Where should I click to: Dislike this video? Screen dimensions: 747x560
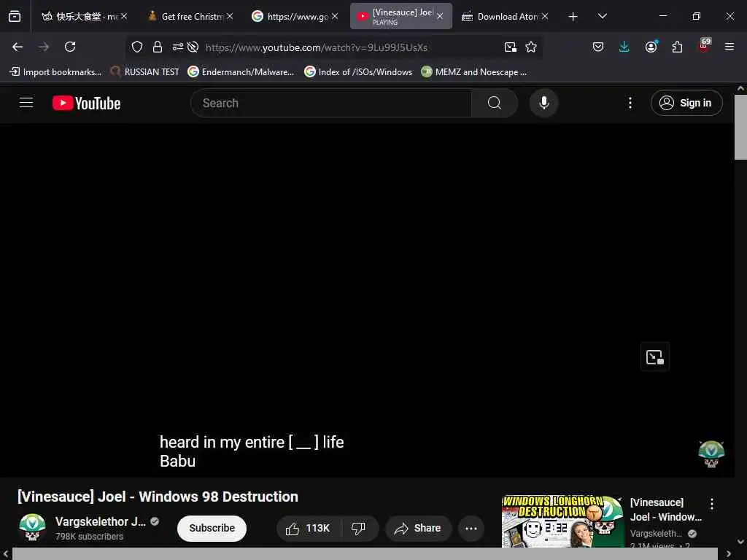coord(358,528)
